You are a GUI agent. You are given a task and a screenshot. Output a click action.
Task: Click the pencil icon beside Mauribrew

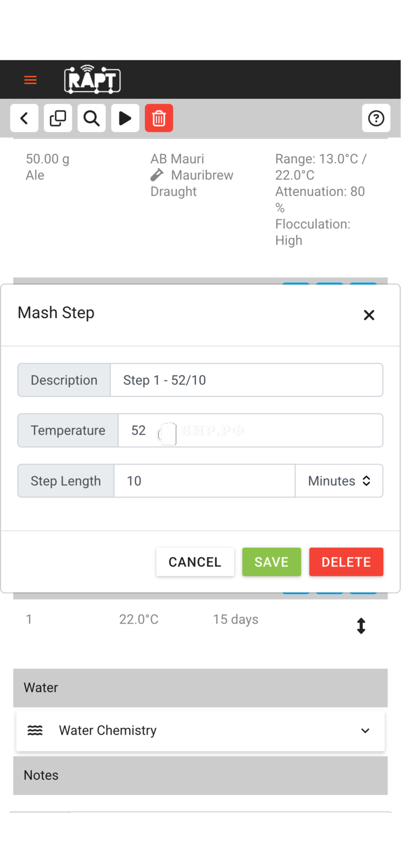click(x=157, y=175)
